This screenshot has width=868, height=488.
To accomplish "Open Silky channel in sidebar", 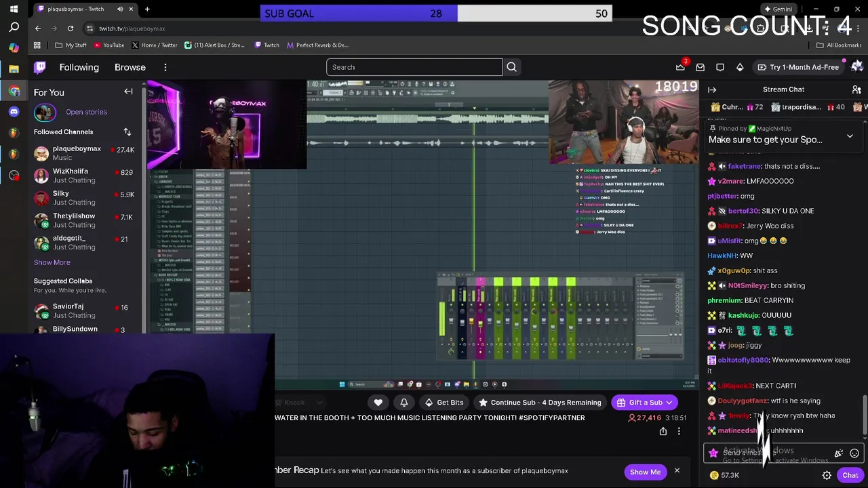I will pyautogui.click(x=84, y=198).
